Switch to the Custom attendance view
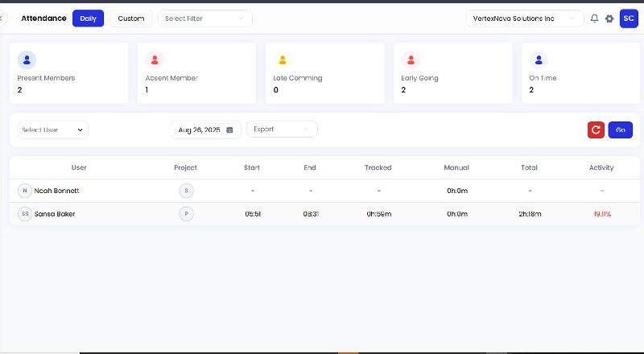This screenshot has width=644, height=354. pyautogui.click(x=131, y=19)
